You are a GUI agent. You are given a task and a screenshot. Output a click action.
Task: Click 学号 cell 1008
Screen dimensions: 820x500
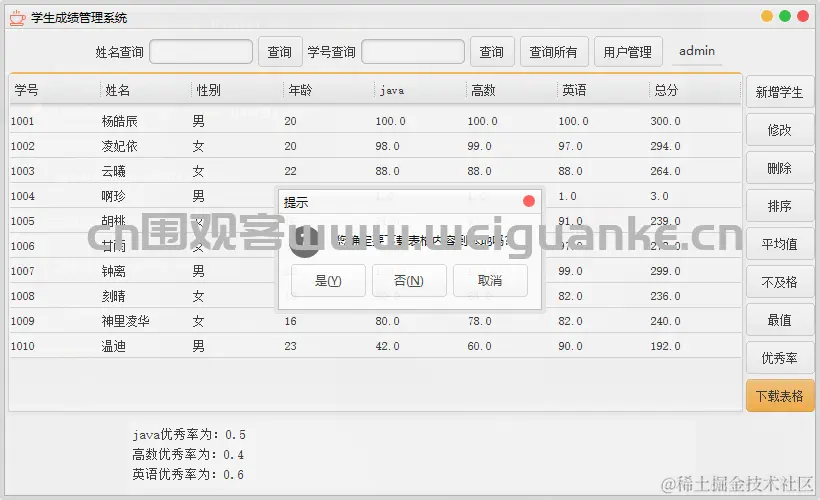[22, 296]
